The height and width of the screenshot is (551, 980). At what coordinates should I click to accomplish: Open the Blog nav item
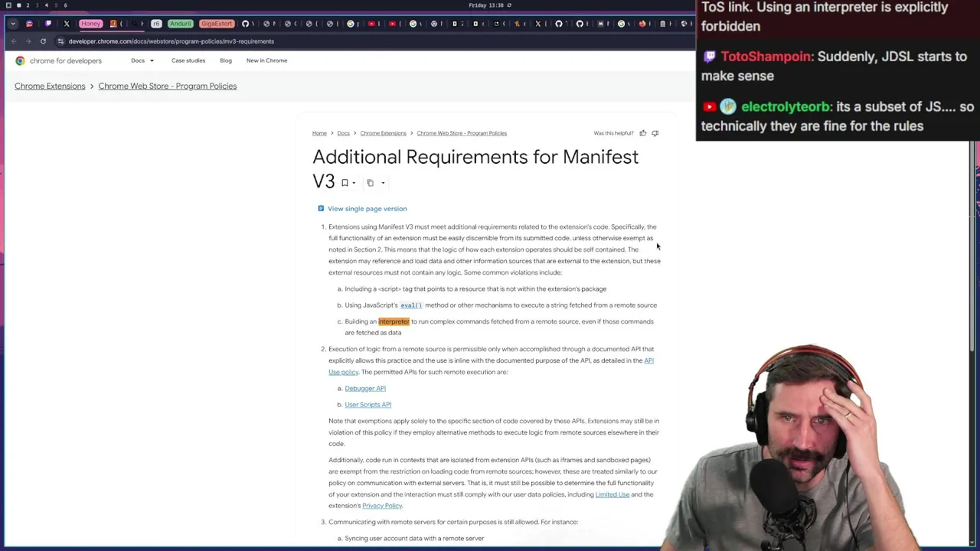[x=226, y=60]
